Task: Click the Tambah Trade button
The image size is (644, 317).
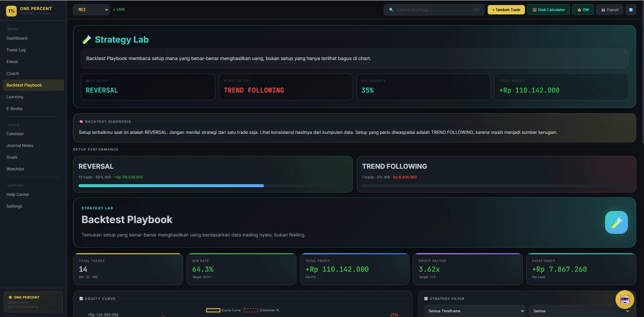Action: [x=506, y=10]
